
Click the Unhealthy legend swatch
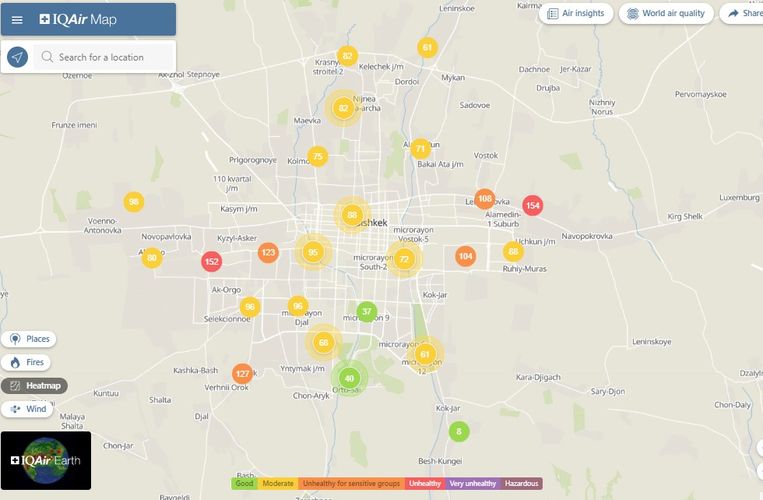click(425, 484)
